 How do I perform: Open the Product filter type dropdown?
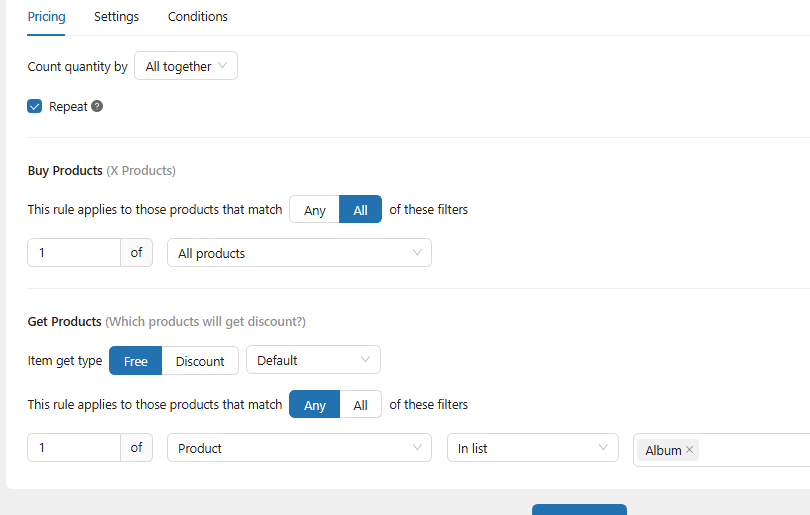(300, 447)
